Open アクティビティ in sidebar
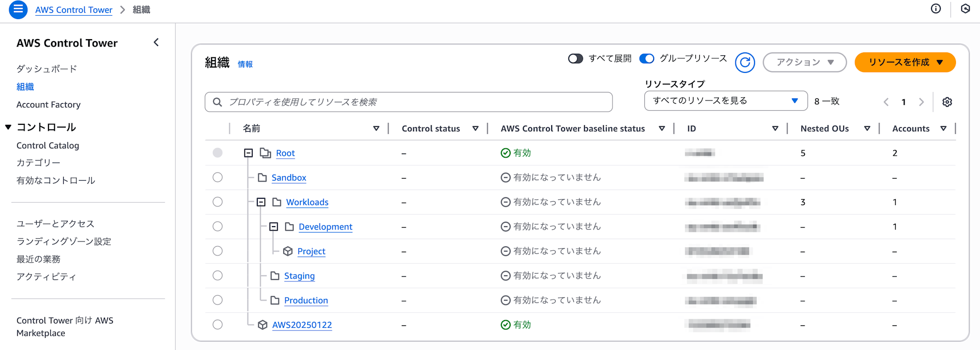 pos(46,277)
